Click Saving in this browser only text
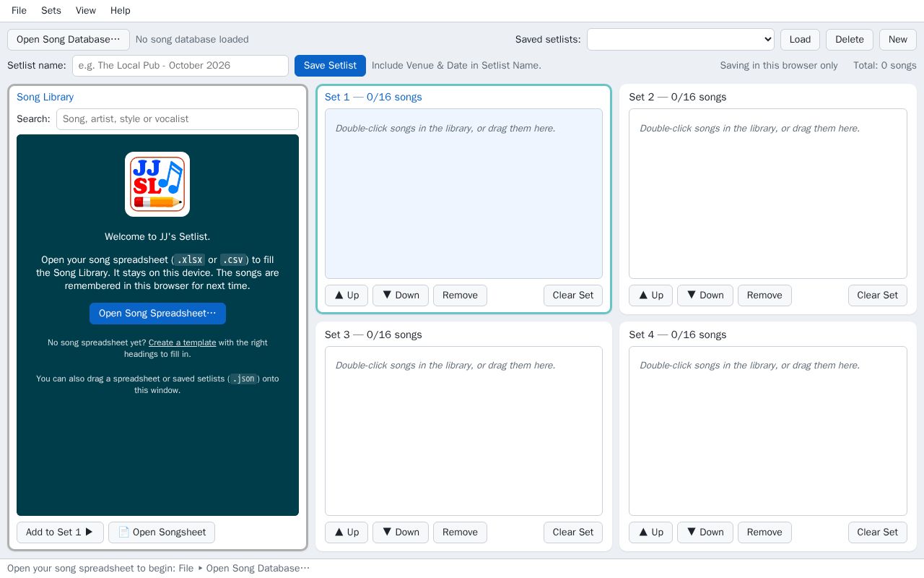Viewport: 924px width, 578px height. [779, 66]
